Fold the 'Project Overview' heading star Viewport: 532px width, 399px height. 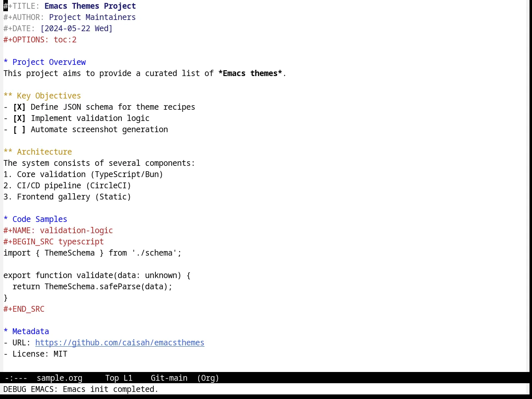point(6,62)
